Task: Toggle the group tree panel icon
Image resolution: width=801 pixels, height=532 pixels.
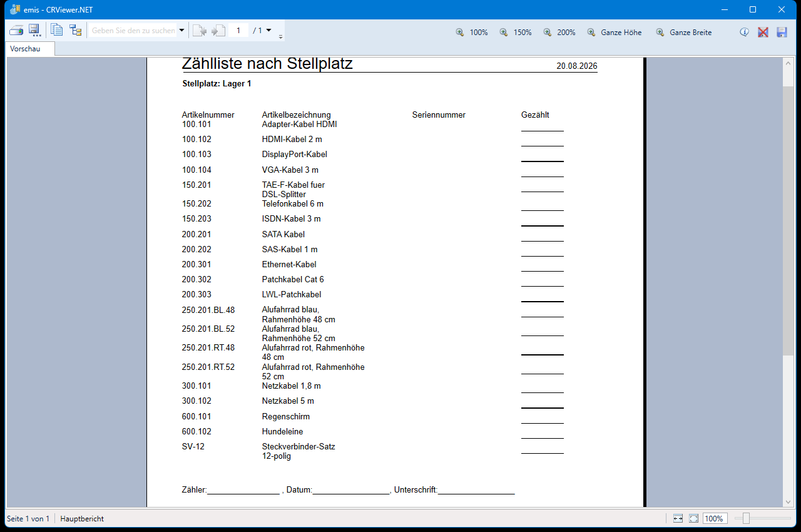Action: click(76, 30)
